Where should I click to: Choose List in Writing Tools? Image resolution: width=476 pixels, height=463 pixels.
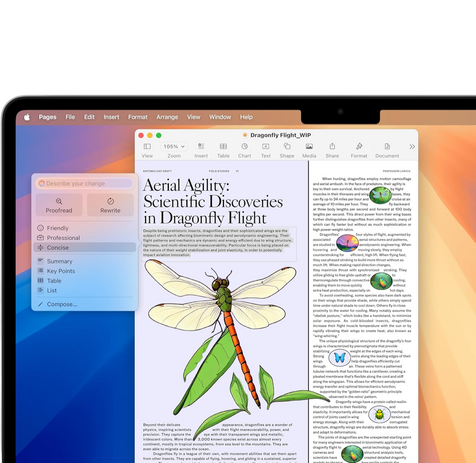pyautogui.click(x=85, y=290)
